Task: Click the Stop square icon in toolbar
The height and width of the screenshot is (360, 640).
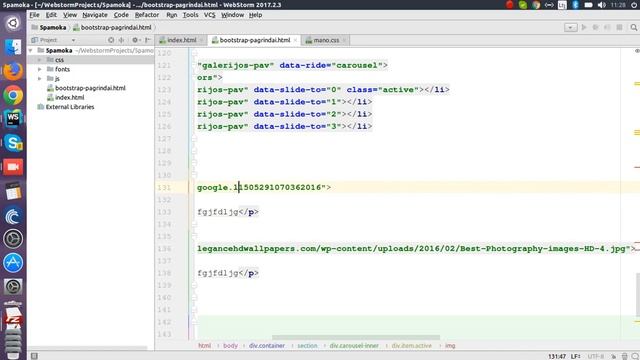Action: [x=620, y=27]
